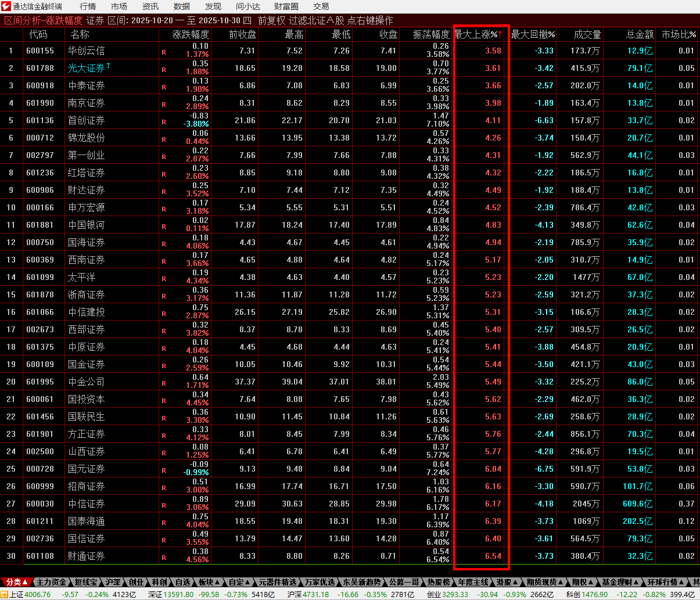700x600 pixels.
Task: Click the R marker in 太平洋 row
Action: [x=164, y=279]
